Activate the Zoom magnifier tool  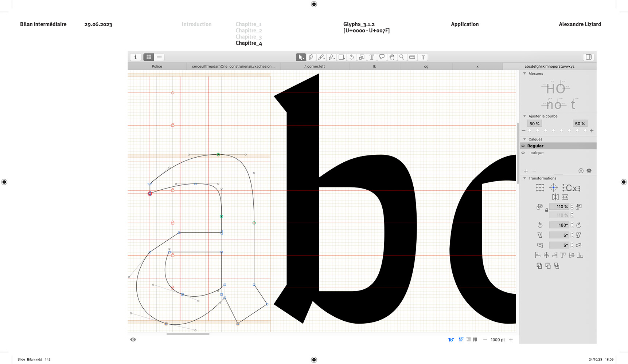pyautogui.click(x=402, y=57)
